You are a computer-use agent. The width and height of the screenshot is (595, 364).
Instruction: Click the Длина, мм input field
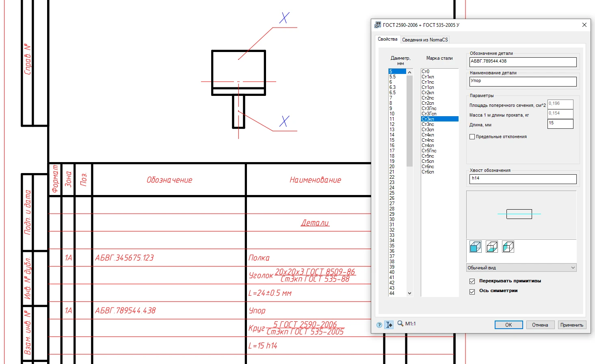[x=560, y=123]
